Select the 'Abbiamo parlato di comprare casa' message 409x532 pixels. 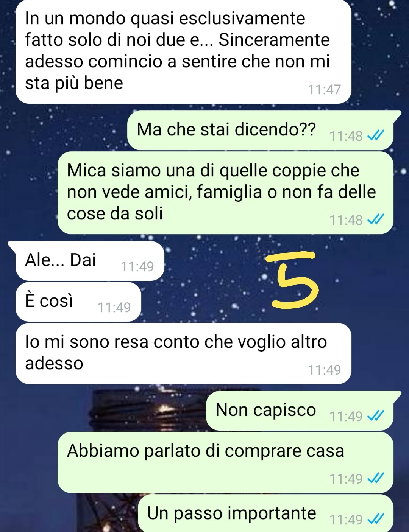click(x=225, y=462)
